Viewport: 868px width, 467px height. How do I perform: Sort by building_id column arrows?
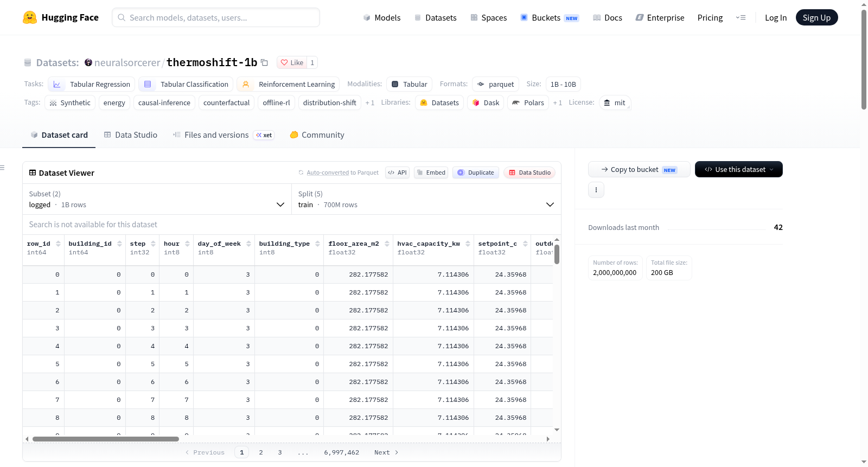[119, 244]
